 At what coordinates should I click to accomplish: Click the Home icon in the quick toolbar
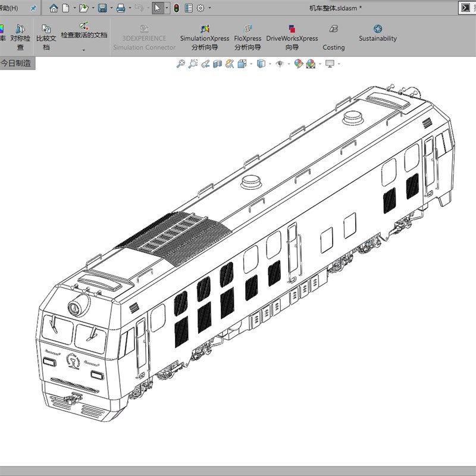54,8
